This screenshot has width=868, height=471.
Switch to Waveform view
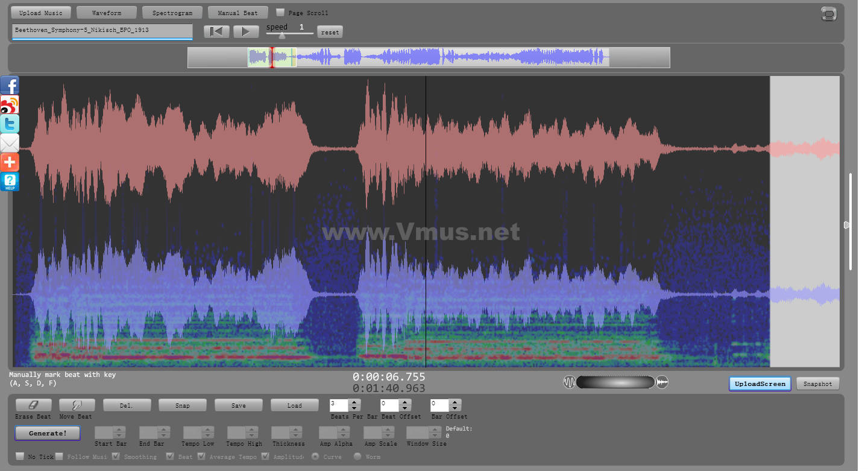[107, 13]
